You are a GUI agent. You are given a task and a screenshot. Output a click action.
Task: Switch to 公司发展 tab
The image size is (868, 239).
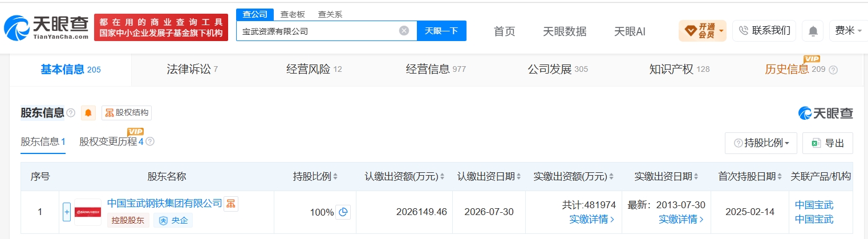pyautogui.click(x=558, y=70)
